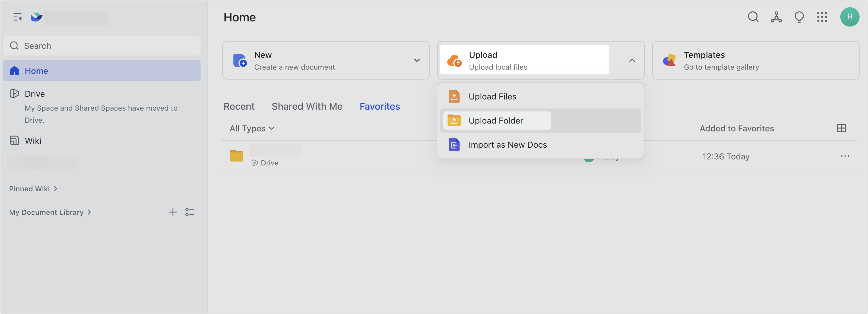Open the nine-dot app launcher grid

[822, 17]
